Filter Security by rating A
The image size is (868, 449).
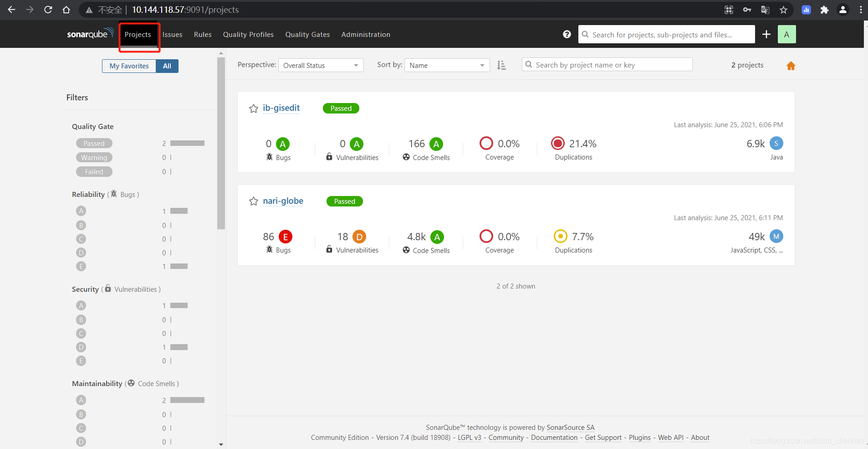(x=81, y=305)
